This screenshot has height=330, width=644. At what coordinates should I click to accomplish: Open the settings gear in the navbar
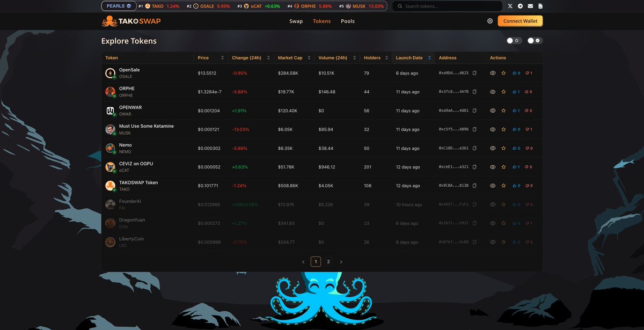click(489, 21)
